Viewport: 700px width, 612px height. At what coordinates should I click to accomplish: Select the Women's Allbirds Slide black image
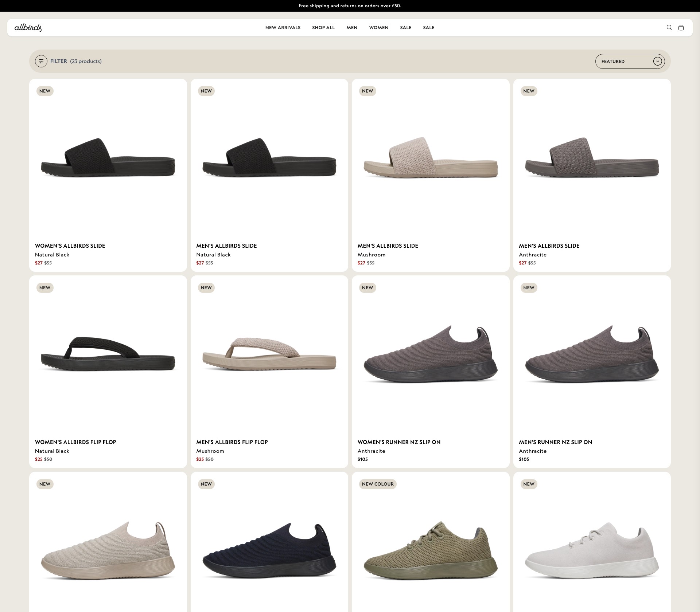[x=108, y=158]
